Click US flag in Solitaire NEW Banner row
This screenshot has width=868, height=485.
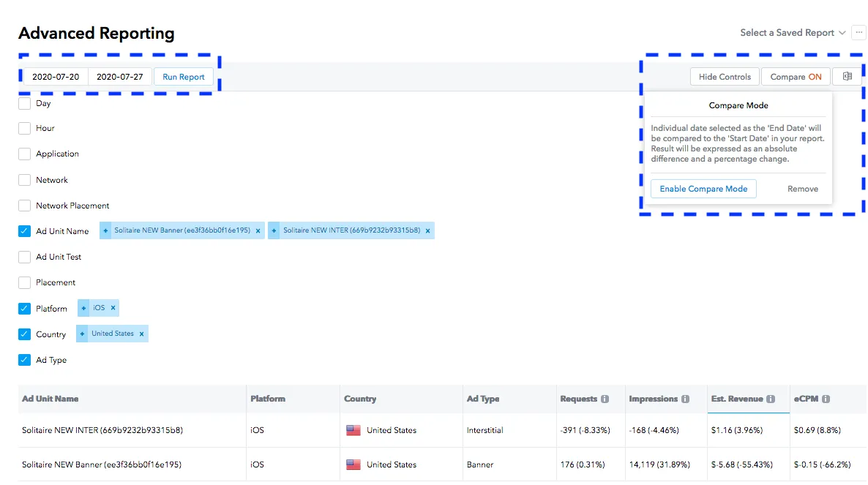[353, 465]
